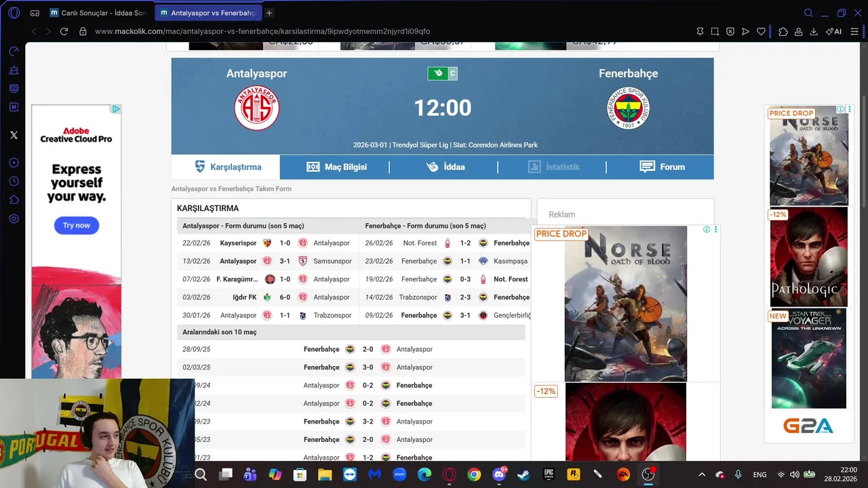Open Epic Games launcher from taskbar
868x488 pixels.
click(x=549, y=474)
